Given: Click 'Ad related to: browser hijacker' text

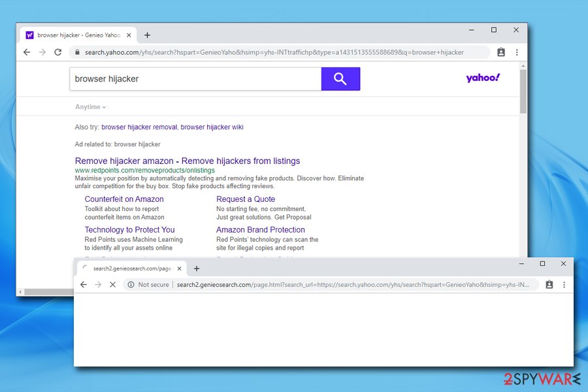Looking at the screenshot, I should coord(118,144).
